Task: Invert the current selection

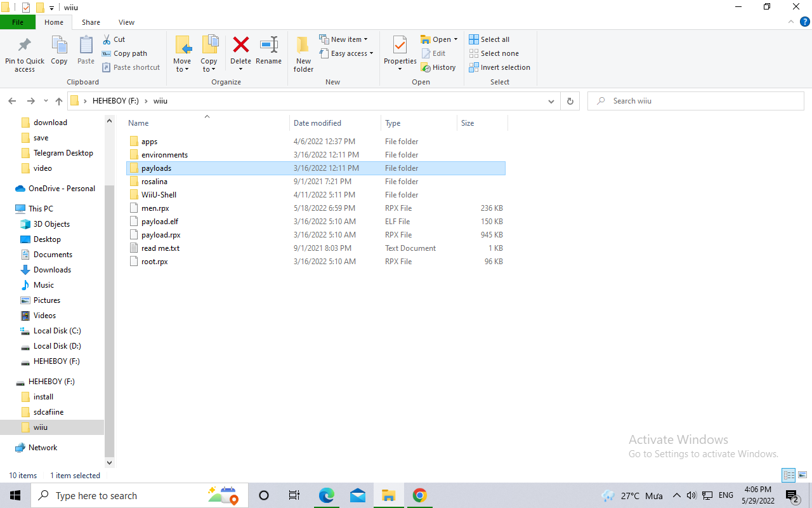Action: [500, 67]
